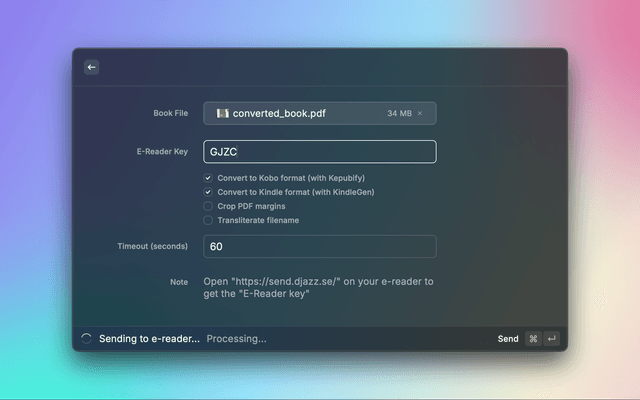Select the converted_book.pdf file name
The width and height of the screenshot is (640, 400).
[x=279, y=114]
